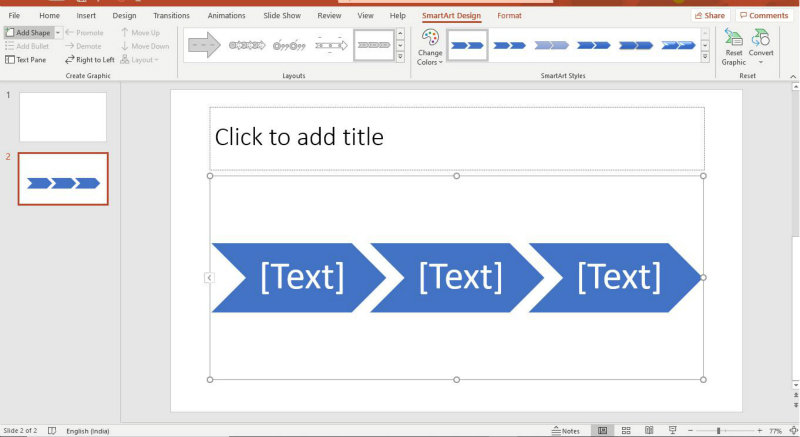
Task: Start Slide Show from status bar
Action: tap(672, 430)
